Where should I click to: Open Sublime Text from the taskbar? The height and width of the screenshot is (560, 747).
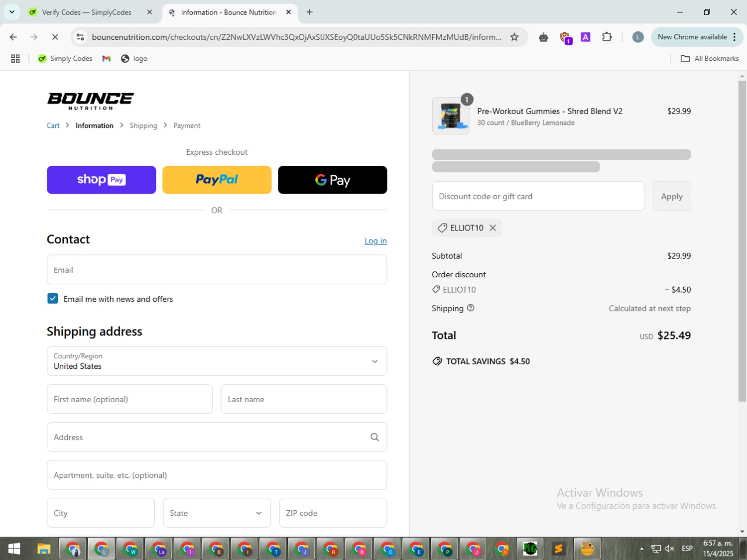(559, 549)
